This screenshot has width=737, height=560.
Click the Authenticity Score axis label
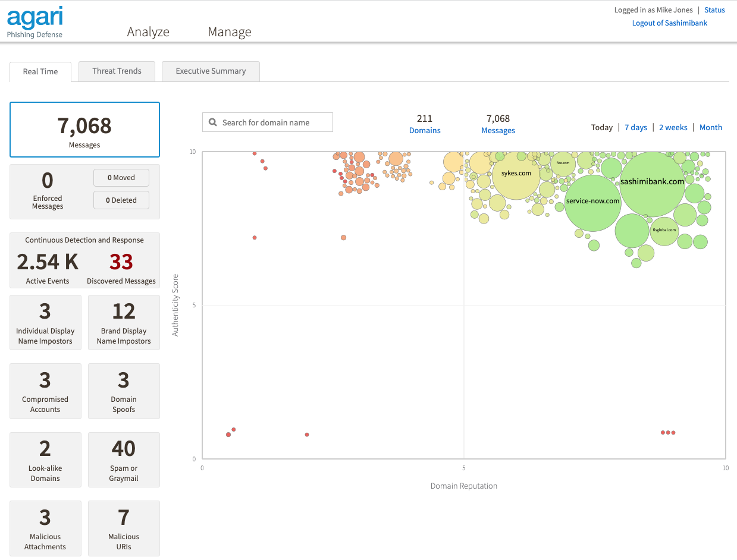click(x=175, y=305)
